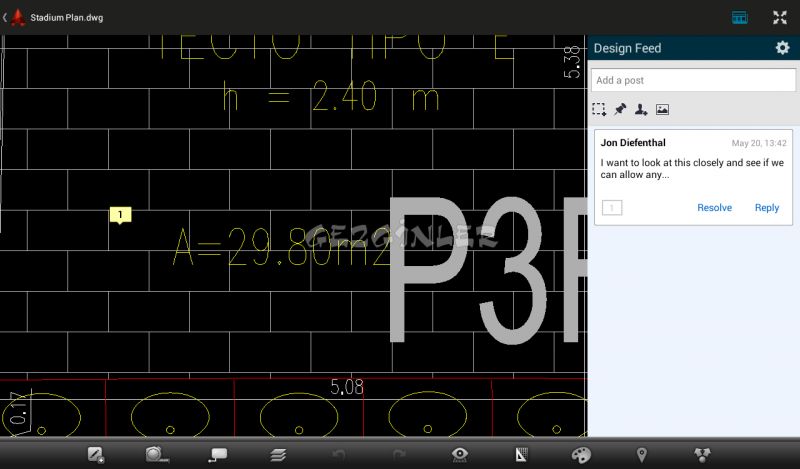Tag a person in the post
This screenshot has width=800, height=469.
[x=641, y=109]
